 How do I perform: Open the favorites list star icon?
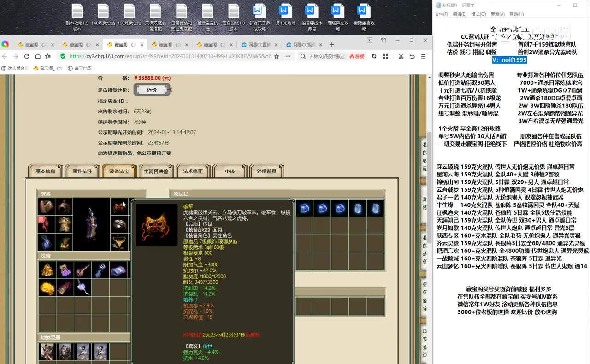(x=48, y=56)
